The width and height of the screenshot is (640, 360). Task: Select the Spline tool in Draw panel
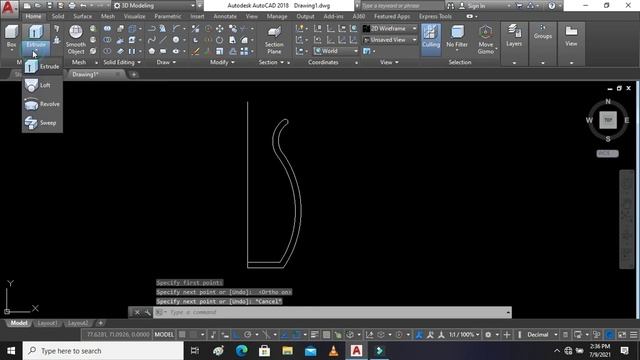(151, 40)
